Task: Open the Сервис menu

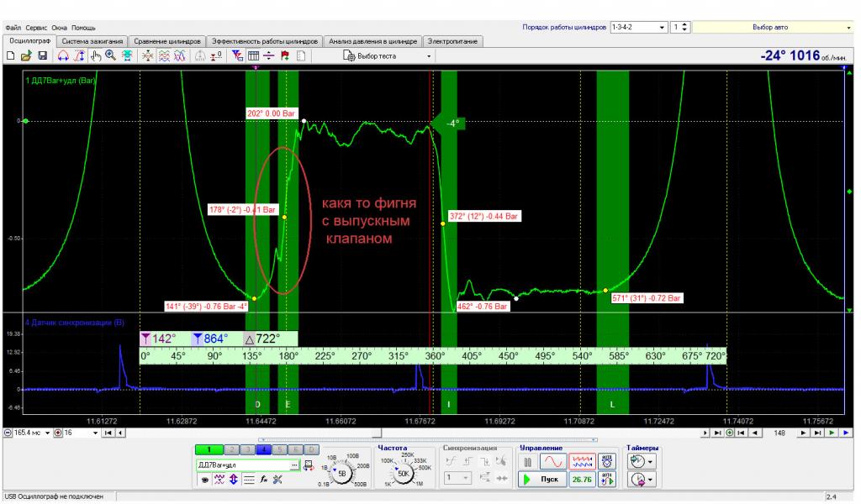Action: click(36, 28)
